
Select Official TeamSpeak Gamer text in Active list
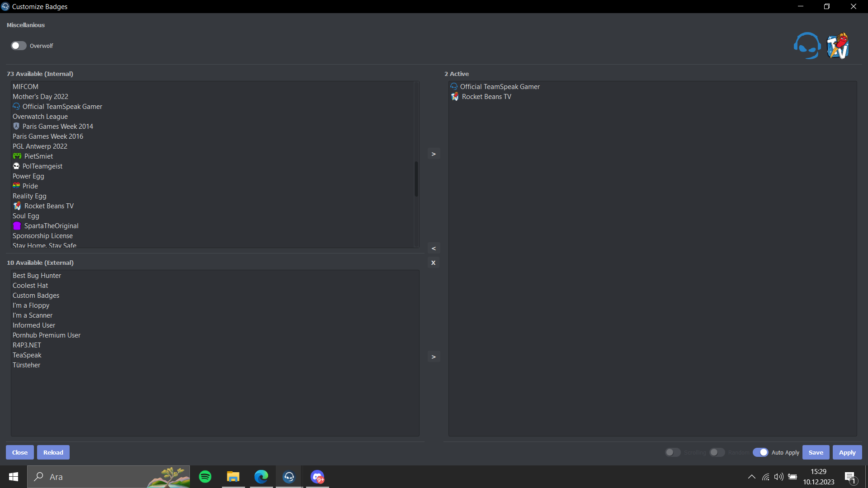pyautogui.click(x=500, y=86)
